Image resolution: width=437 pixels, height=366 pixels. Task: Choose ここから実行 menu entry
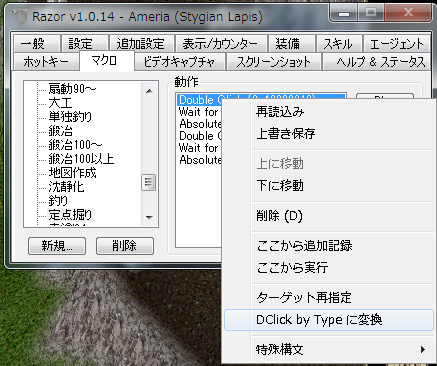(x=329, y=267)
